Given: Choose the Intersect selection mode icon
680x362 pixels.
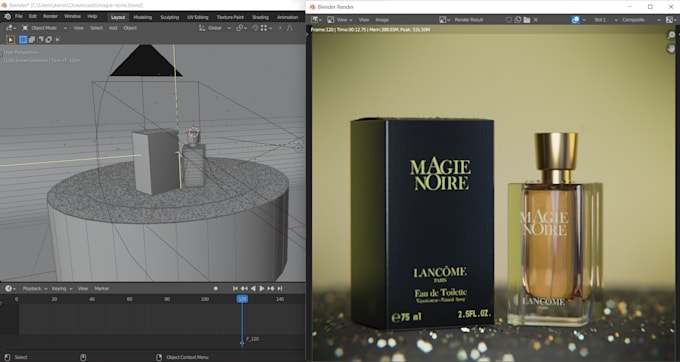Looking at the screenshot, I should (57, 39).
